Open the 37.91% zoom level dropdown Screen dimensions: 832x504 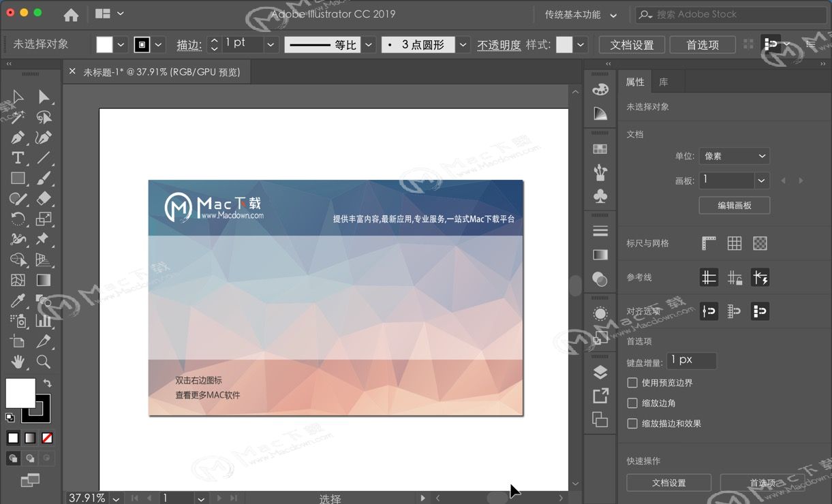pos(116,498)
